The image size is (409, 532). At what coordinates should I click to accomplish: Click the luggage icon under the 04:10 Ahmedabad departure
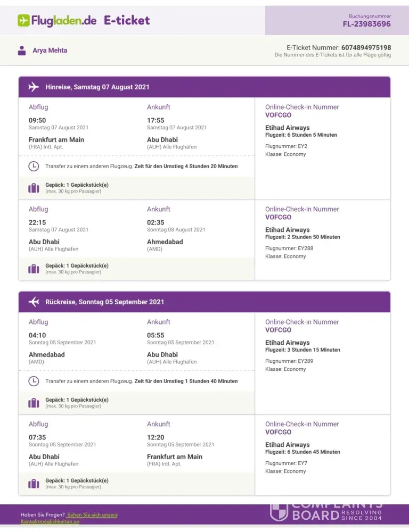34,403
